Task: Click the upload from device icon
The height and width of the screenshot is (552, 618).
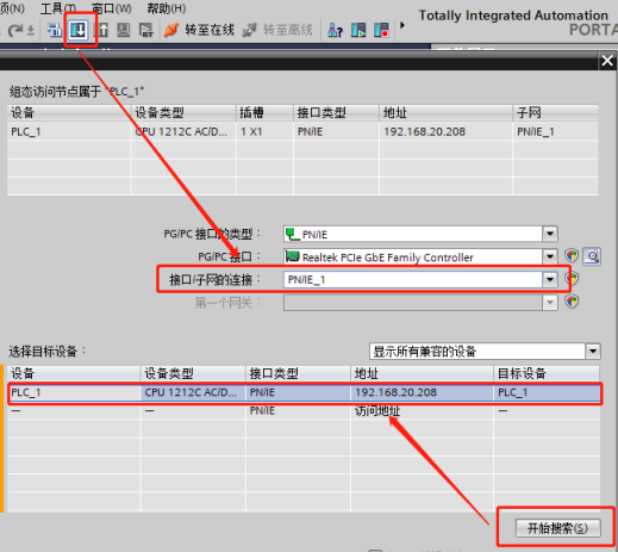Action: [102, 30]
